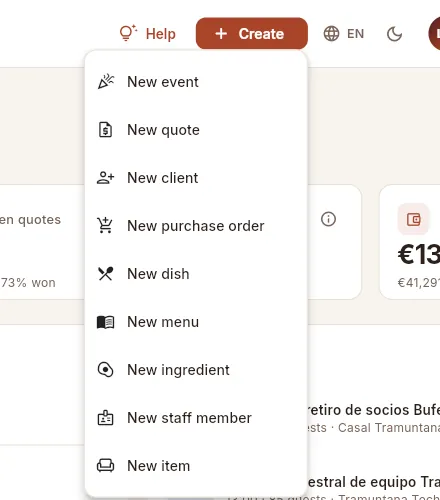The image size is (440, 500).
Task: Toggle dark mode with moon icon
Action: pyautogui.click(x=394, y=34)
